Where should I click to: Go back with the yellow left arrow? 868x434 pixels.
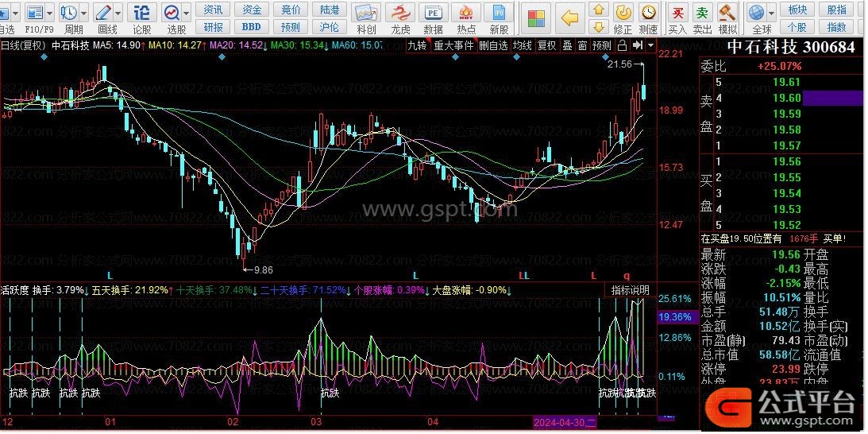click(x=569, y=18)
